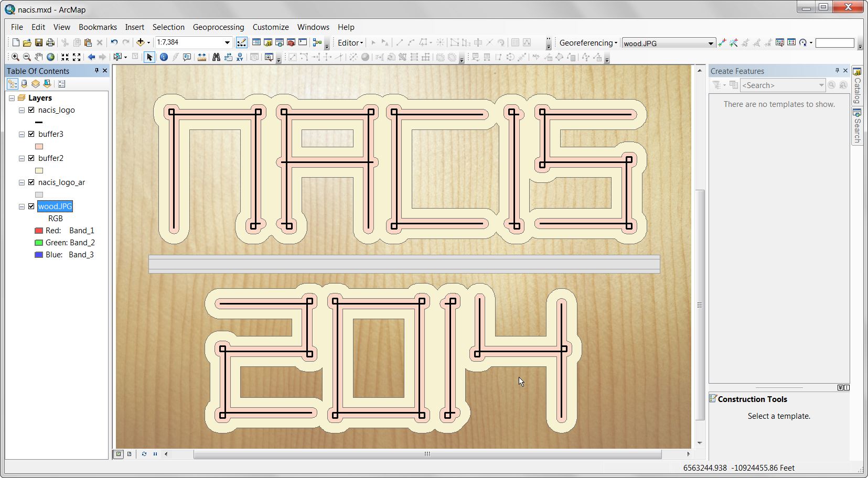Select the Identify tool
Screen dimensions: 868x478
[164, 57]
